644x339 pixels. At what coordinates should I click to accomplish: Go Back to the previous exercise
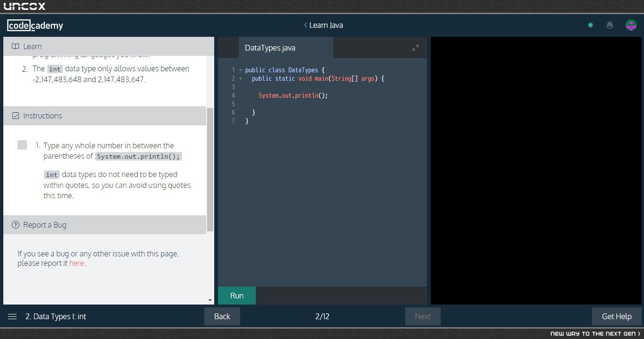pos(222,316)
